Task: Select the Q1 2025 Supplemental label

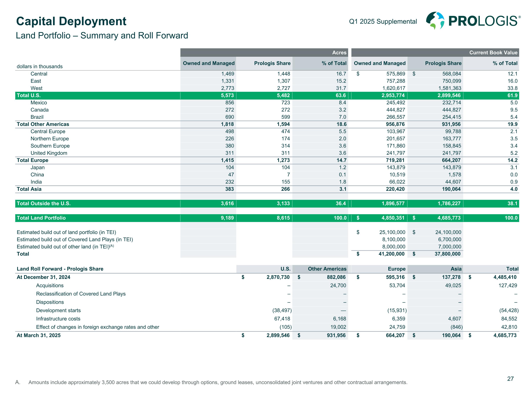Action: [383, 21]
